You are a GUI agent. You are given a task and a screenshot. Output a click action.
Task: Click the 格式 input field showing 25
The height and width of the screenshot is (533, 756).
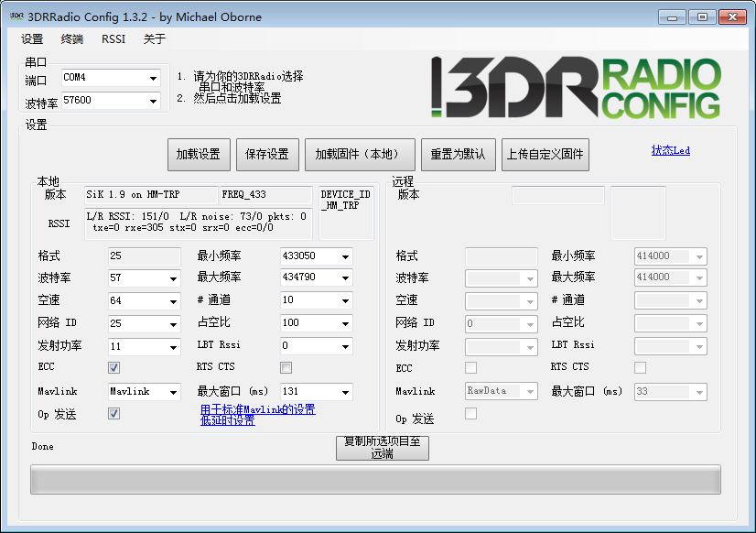(x=142, y=256)
